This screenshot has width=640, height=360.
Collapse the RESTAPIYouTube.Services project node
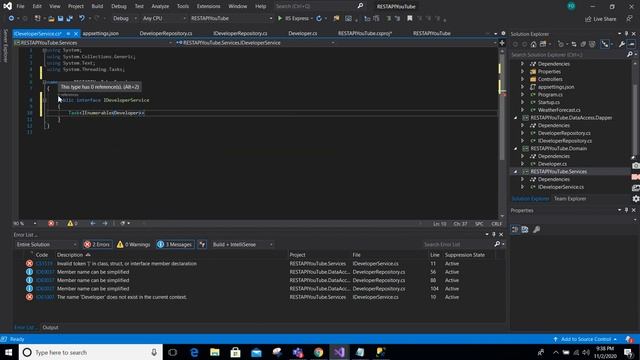516,171
